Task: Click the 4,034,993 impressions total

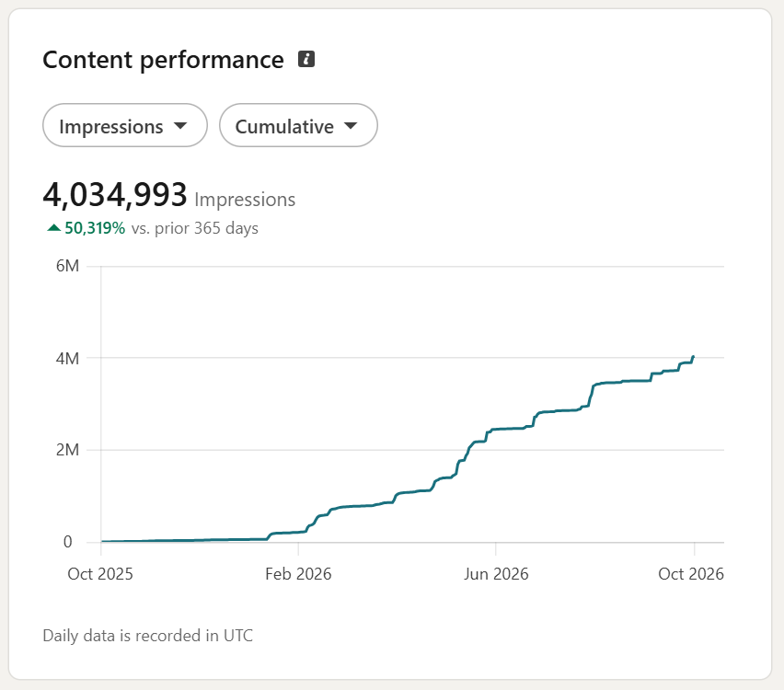Action: [115, 194]
